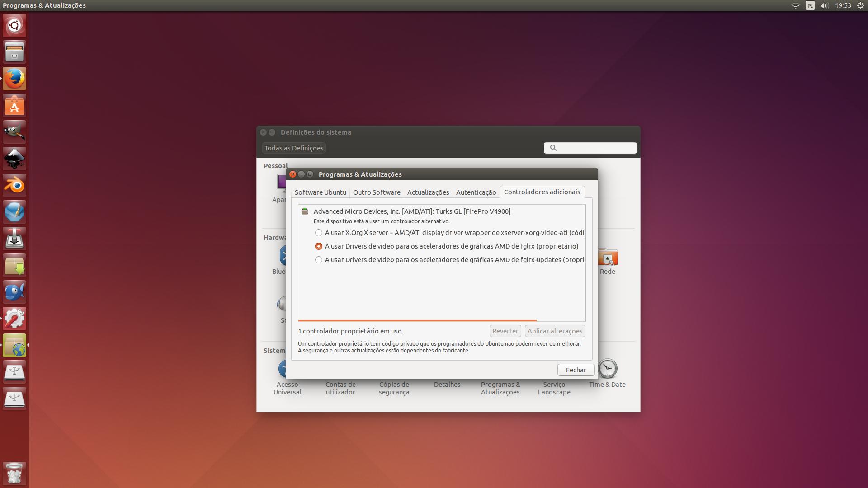The width and height of the screenshot is (868, 488).
Task: Click Fechar to close the dialog
Action: [x=576, y=370]
